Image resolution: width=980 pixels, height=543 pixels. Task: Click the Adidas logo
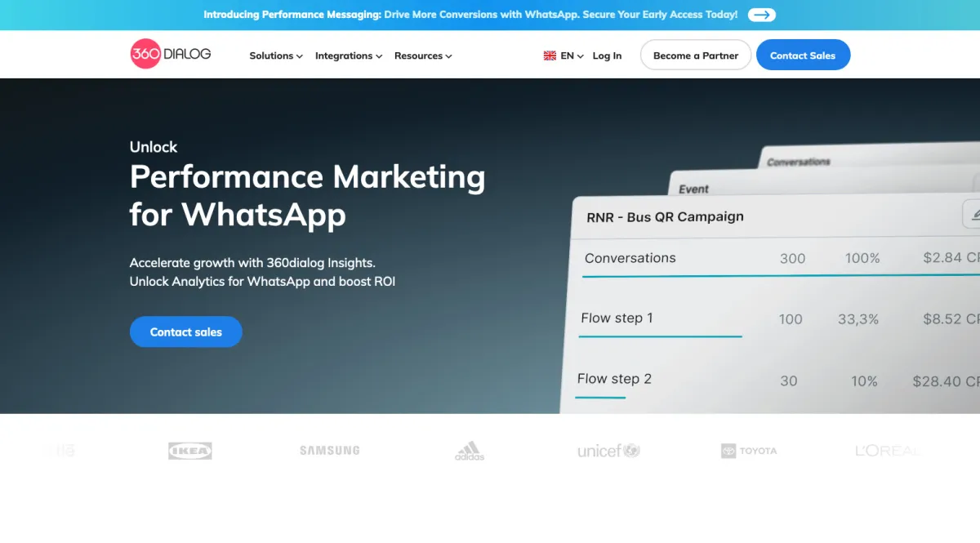[x=470, y=451]
